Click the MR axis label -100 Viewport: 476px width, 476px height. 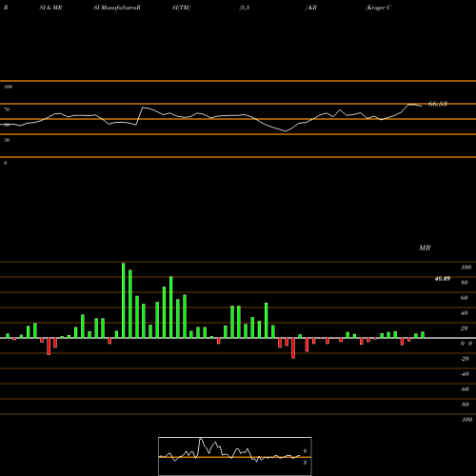466,420
